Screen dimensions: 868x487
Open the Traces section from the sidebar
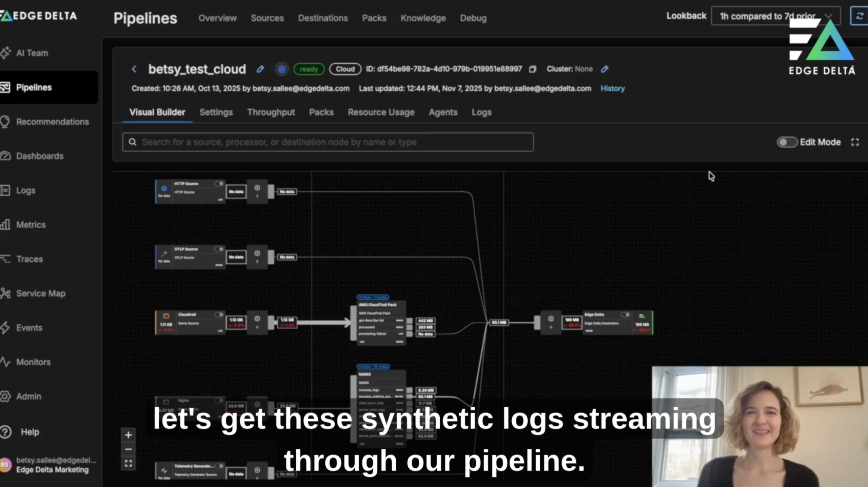29,259
